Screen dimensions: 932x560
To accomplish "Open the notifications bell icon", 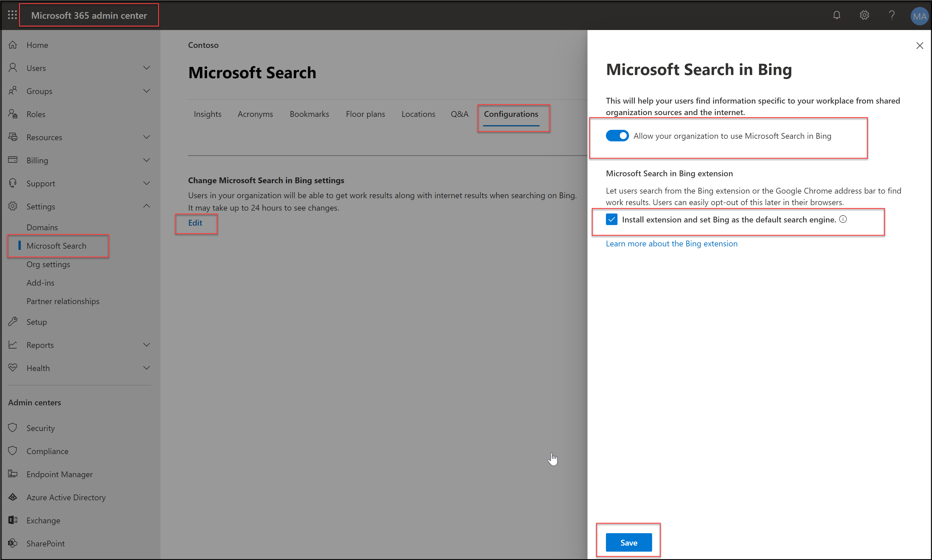I will 836,15.
